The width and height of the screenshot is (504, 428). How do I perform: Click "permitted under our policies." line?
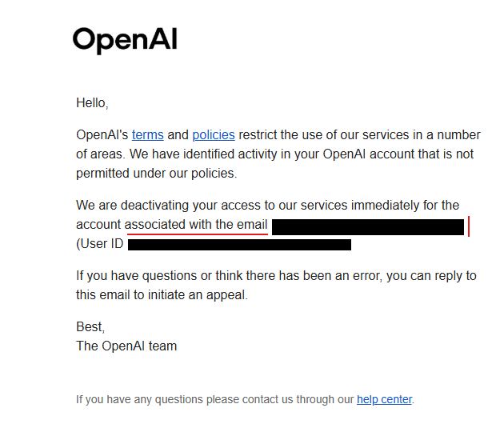coord(156,174)
